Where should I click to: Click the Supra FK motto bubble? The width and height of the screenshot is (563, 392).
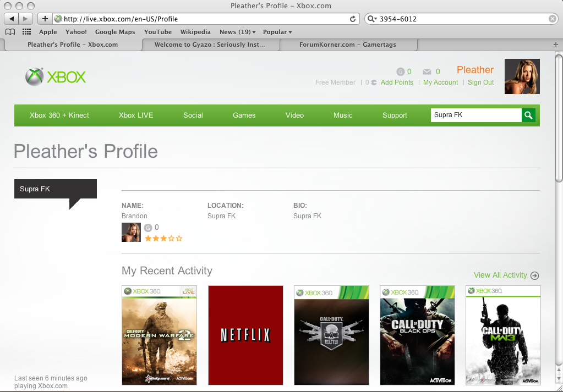coord(55,189)
